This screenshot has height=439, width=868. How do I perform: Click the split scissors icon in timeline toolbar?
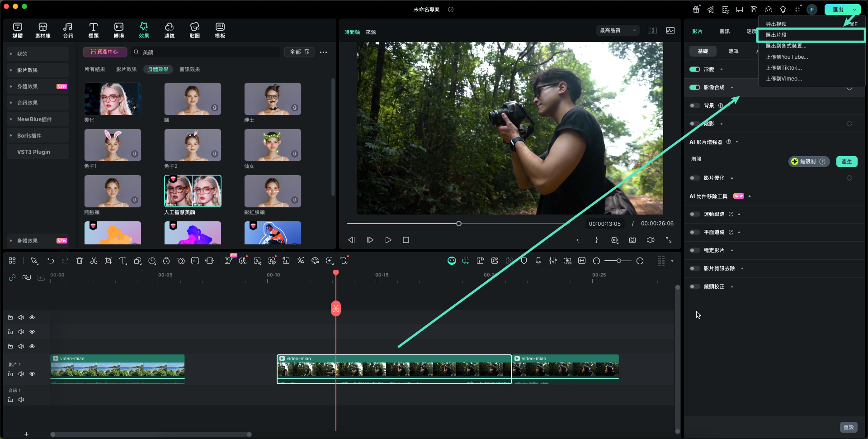point(94,261)
